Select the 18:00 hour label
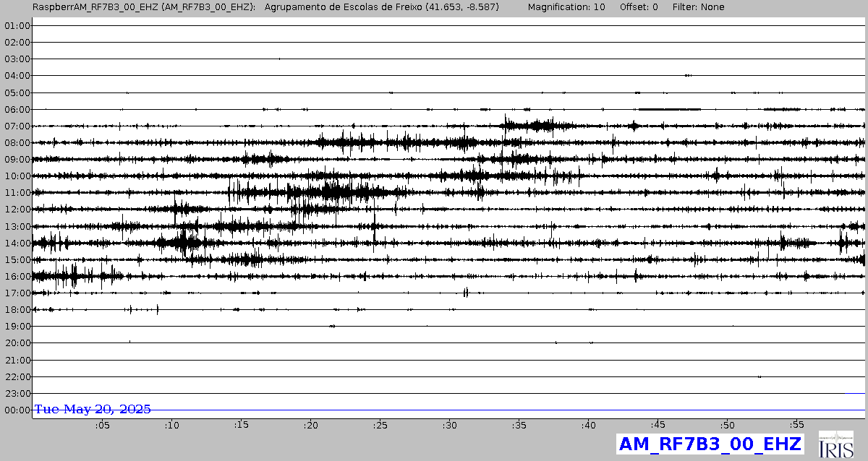Image resolution: width=868 pixels, height=461 pixels. (17, 310)
